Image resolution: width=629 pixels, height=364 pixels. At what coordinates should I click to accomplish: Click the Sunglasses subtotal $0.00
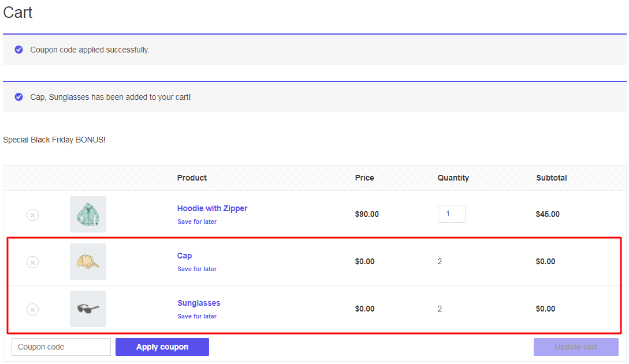point(546,309)
